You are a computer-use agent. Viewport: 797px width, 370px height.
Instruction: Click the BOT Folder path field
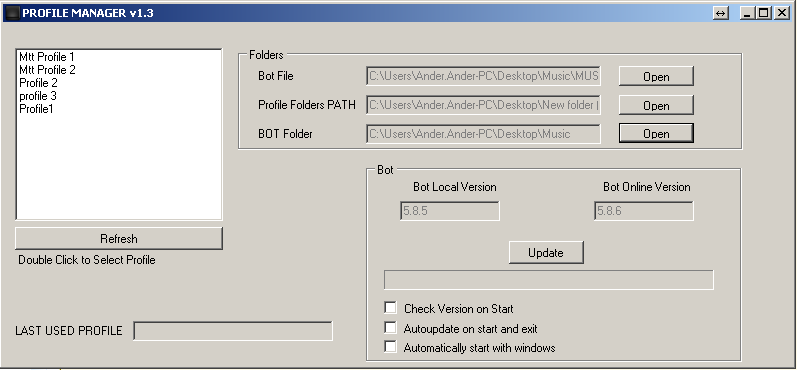click(483, 134)
